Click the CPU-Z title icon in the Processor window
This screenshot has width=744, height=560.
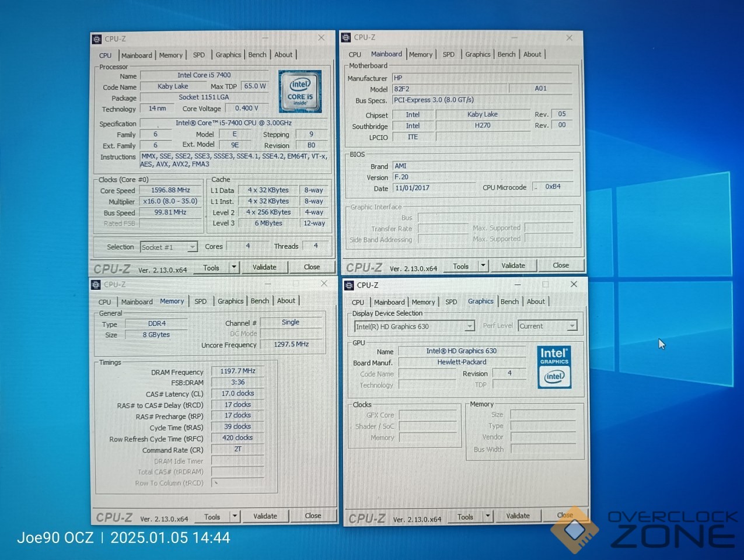coord(97,39)
